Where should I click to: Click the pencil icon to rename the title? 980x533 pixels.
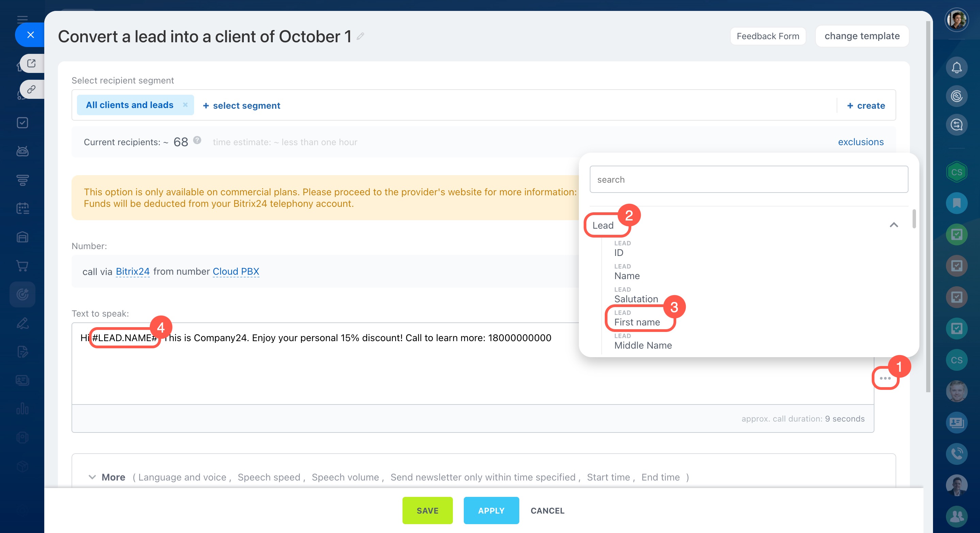click(360, 36)
